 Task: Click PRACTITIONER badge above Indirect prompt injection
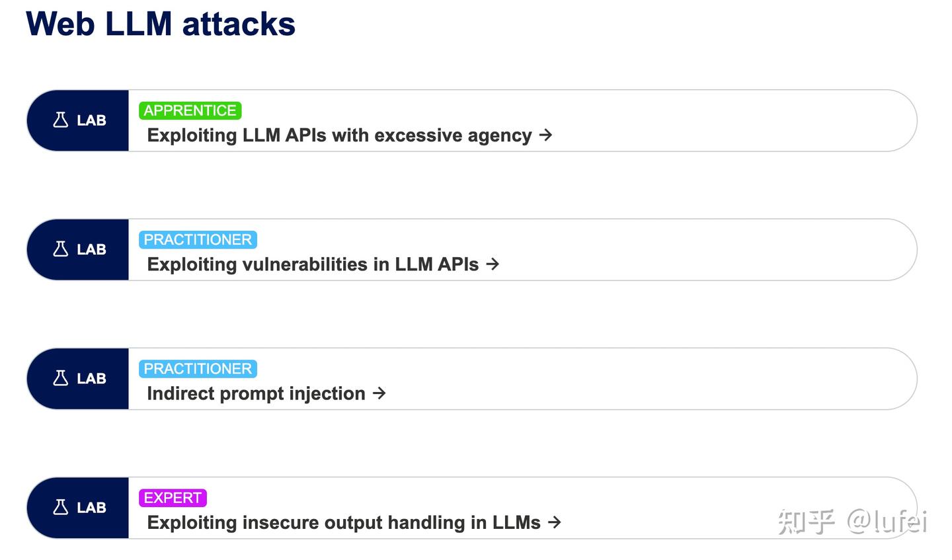click(198, 368)
